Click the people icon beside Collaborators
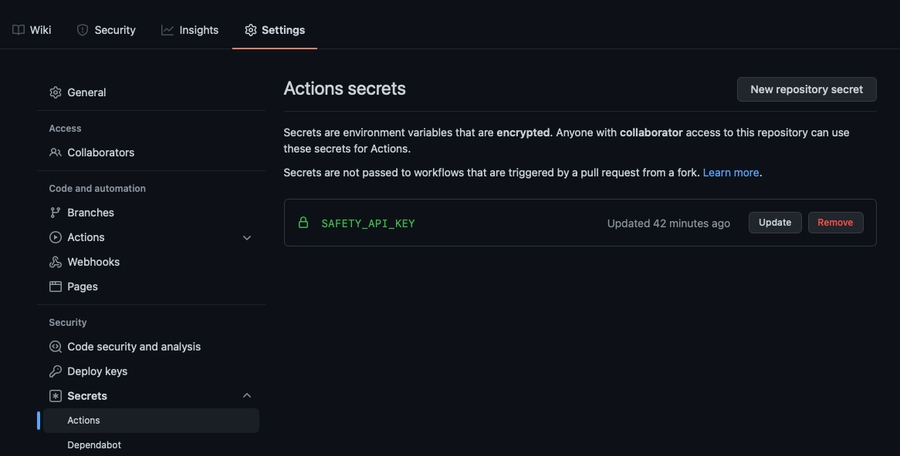Screen dimensions: 900x456 tap(55, 153)
